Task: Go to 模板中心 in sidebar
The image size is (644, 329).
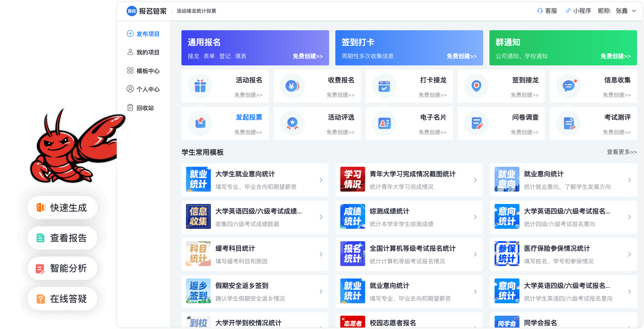Action: point(143,71)
